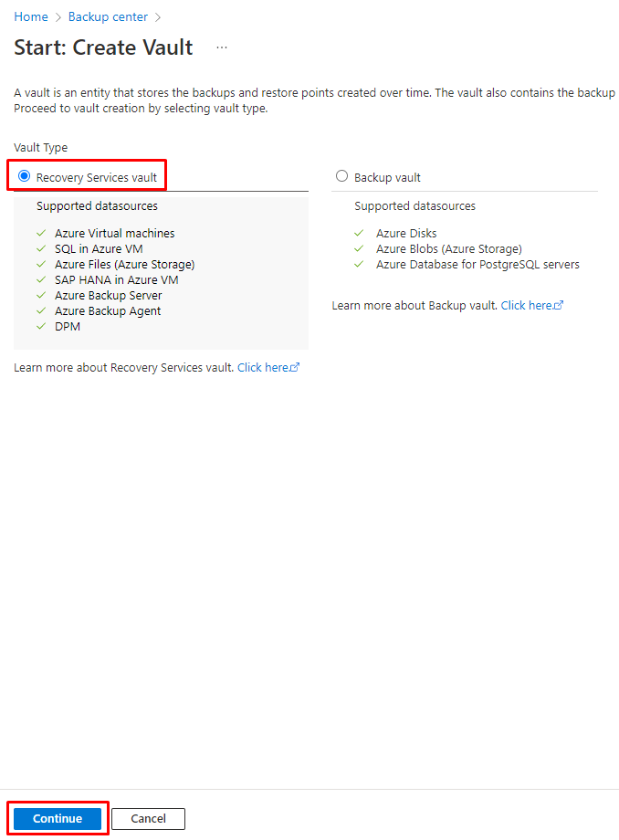Click the Start: Create Vault heading
This screenshot has width=619, height=840.
103,47
